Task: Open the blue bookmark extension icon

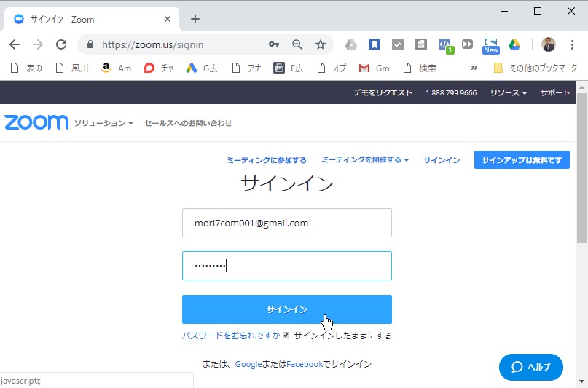Action: point(375,44)
